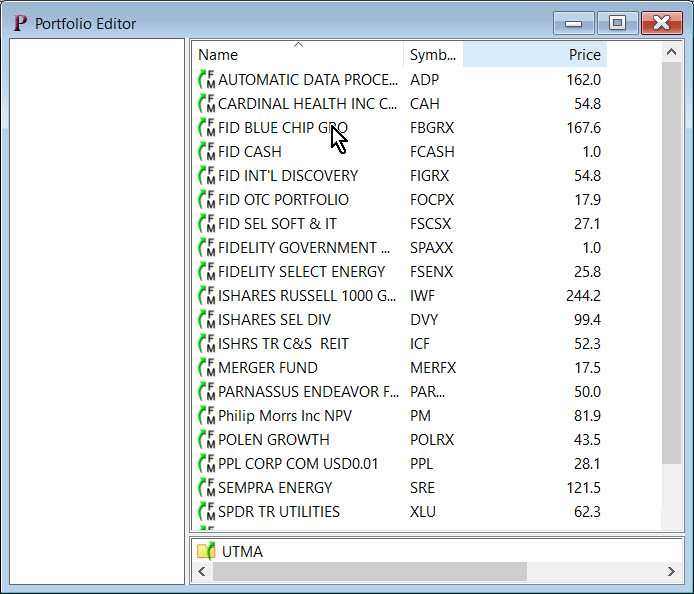
Task: Click the ICF symbol cell
Action: click(x=420, y=343)
